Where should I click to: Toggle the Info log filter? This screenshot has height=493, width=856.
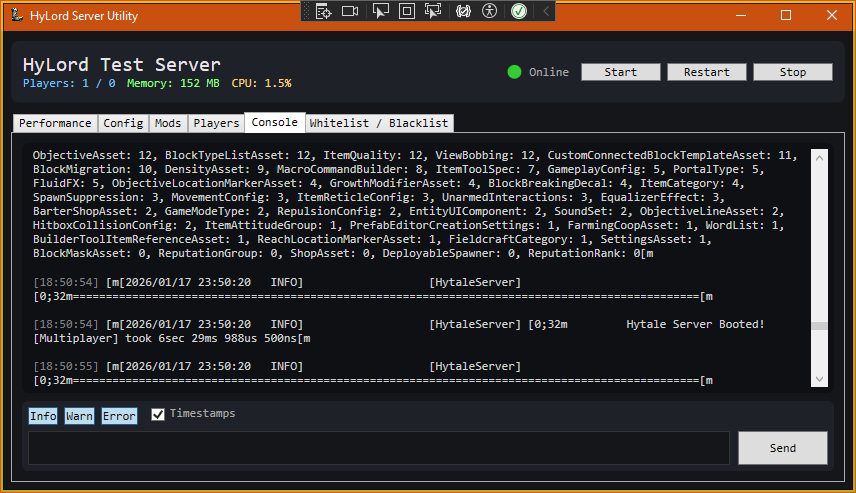point(43,416)
